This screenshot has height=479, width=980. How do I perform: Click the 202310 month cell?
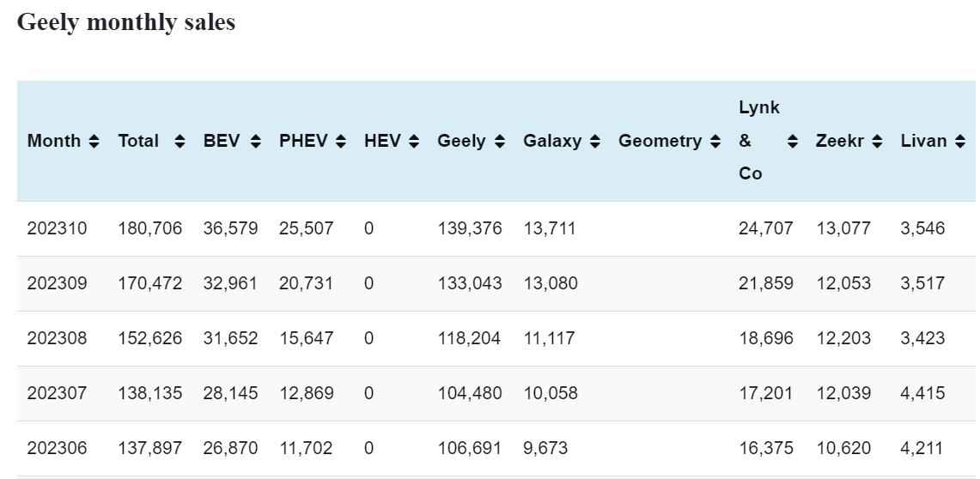click(x=57, y=228)
